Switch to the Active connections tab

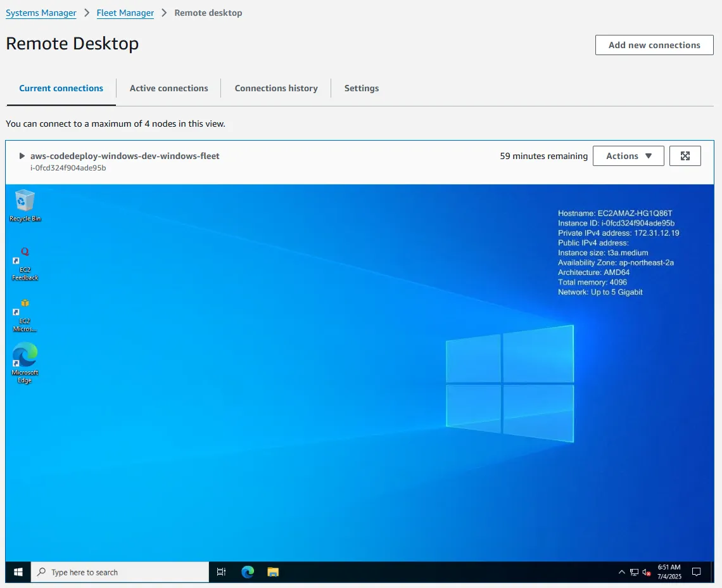tap(168, 88)
